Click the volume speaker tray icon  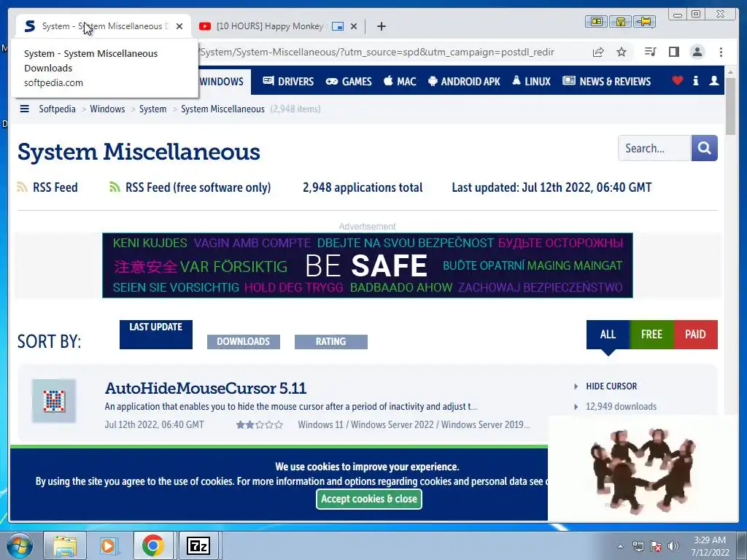click(x=673, y=546)
